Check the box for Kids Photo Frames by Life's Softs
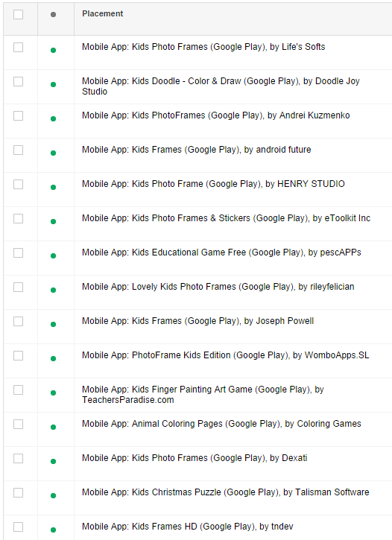 pyautogui.click(x=18, y=47)
